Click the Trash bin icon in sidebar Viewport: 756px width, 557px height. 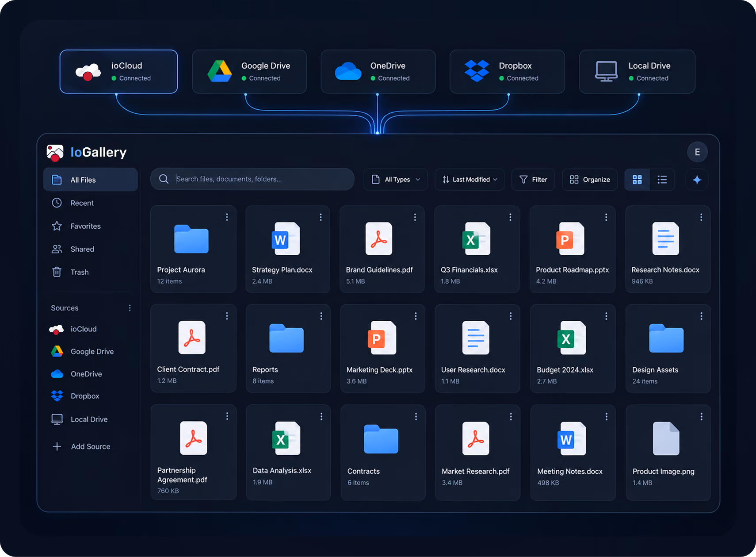(x=57, y=272)
